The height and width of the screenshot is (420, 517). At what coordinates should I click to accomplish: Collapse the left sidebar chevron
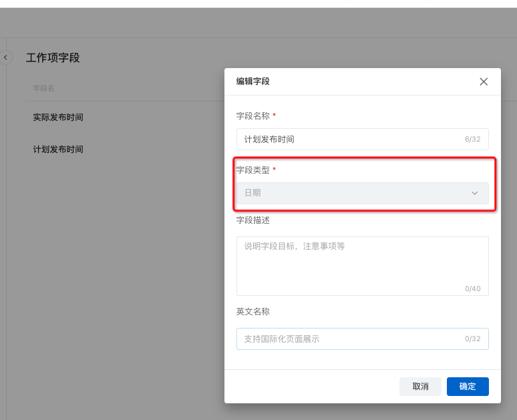(6, 57)
